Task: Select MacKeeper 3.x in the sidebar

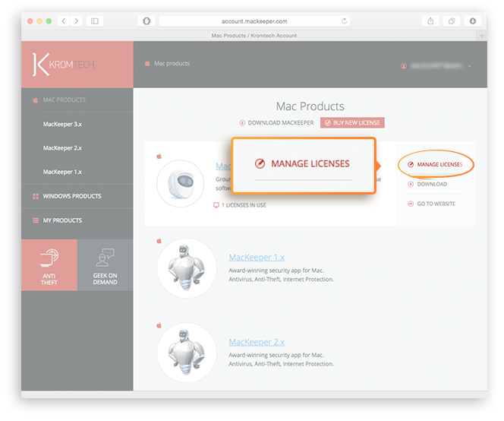Action: point(62,124)
